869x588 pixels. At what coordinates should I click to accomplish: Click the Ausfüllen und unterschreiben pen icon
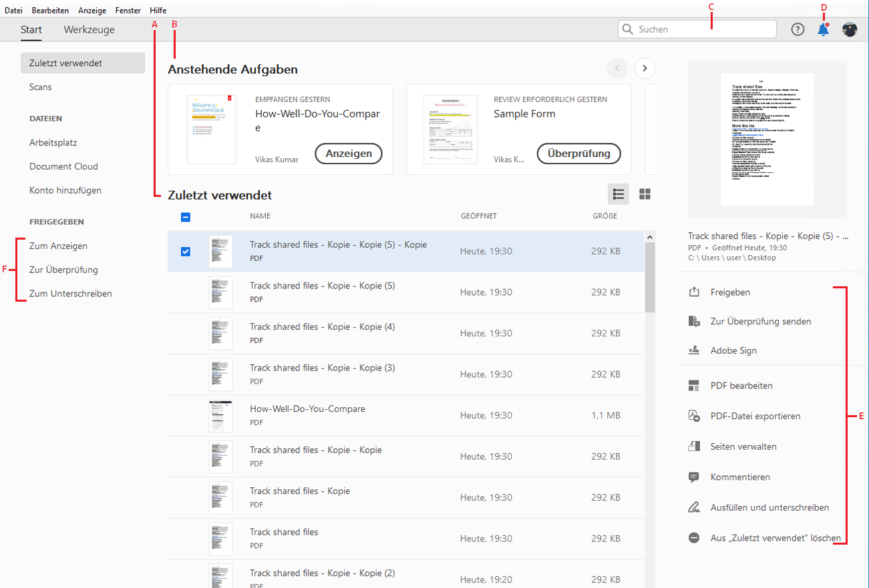[694, 507]
